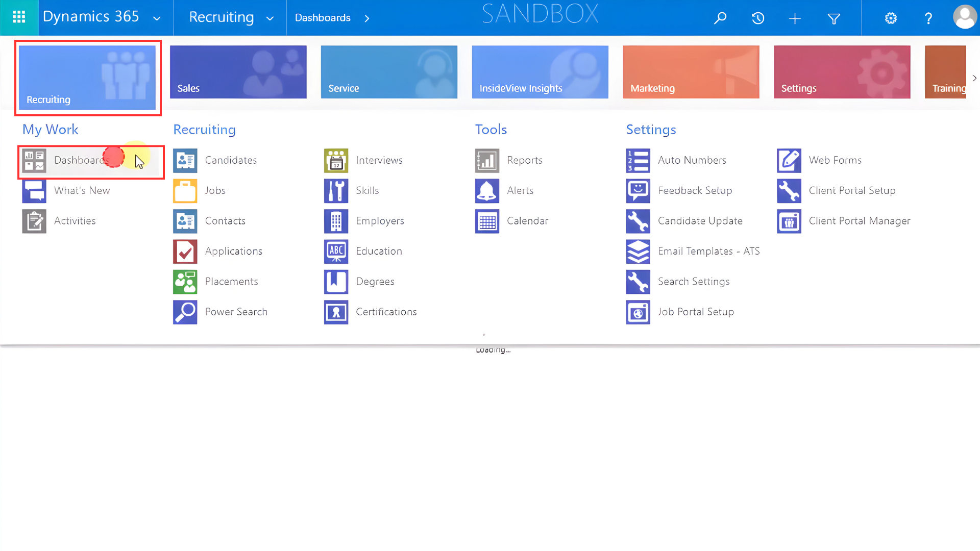Select the Settings area tile
The width and height of the screenshot is (980, 551).
click(x=842, y=72)
